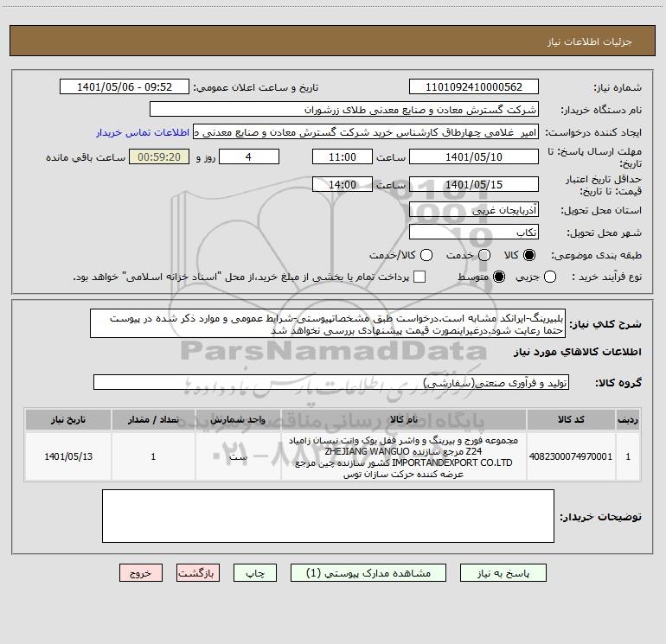Image resolution: width=666 pixels, height=644 pixels.
Task: Select the کالا radio button
Action: pos(529,255)
